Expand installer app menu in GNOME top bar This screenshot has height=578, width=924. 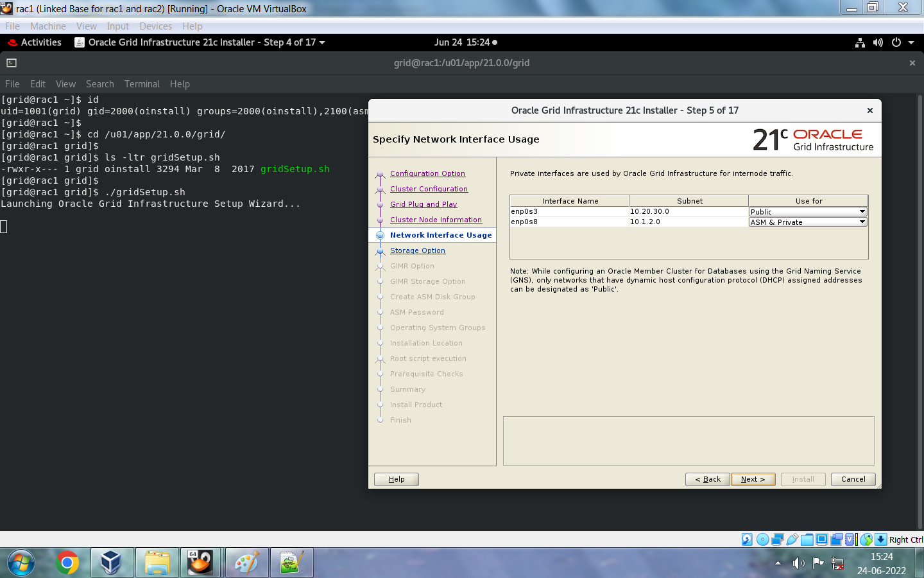point(200,42)
